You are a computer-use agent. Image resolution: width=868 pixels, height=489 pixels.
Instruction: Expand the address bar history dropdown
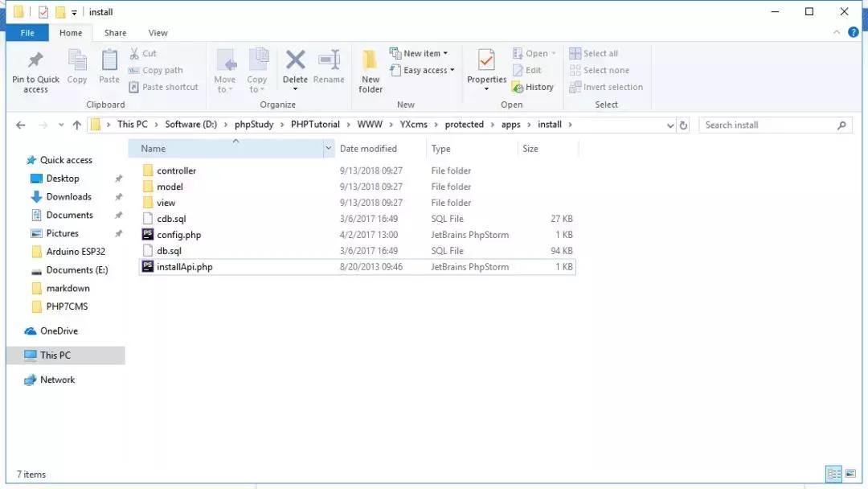(671, 125)
